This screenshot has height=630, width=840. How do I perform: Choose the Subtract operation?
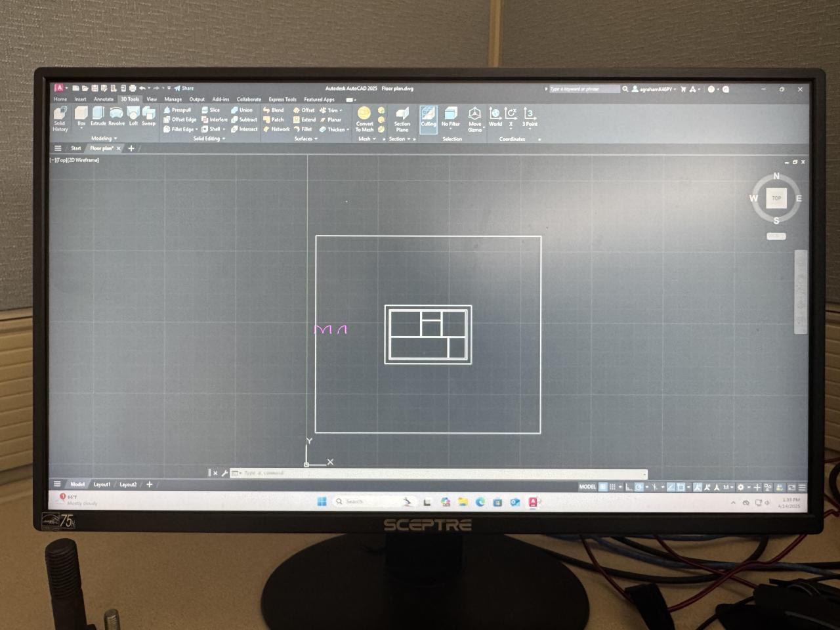coord(244,120)
